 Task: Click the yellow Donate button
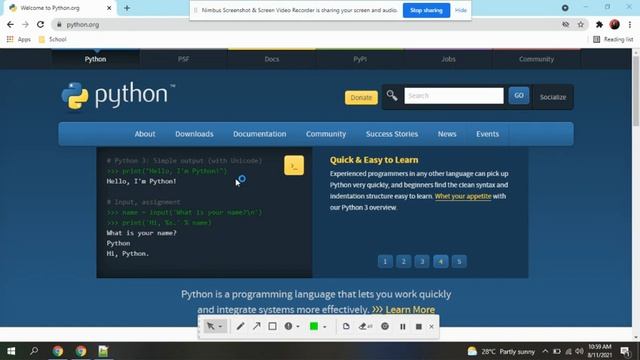coord(361,98)
